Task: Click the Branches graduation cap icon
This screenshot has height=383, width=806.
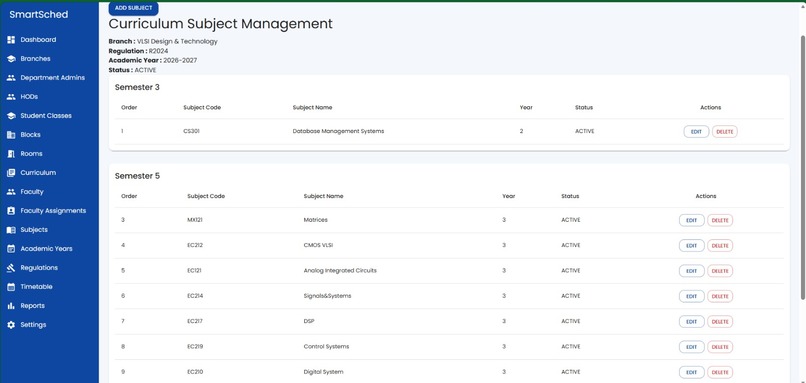Action: [11, 59]
